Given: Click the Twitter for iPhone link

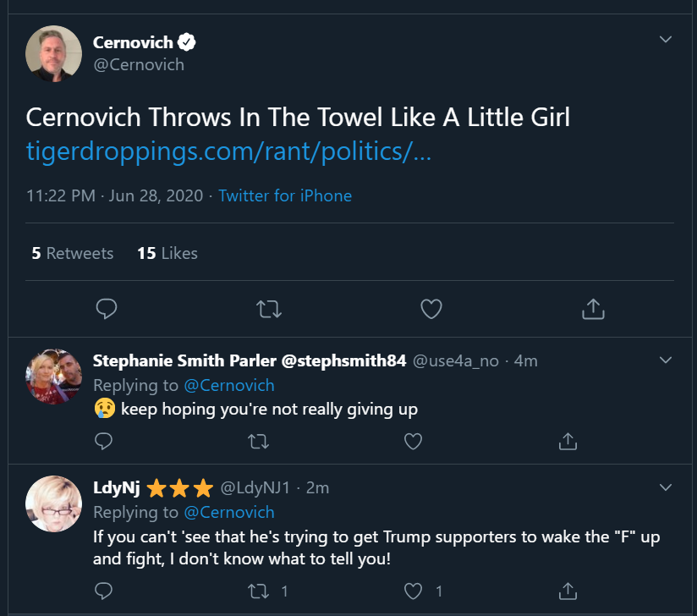Looking at the screenshot, I should coord(285,195).
